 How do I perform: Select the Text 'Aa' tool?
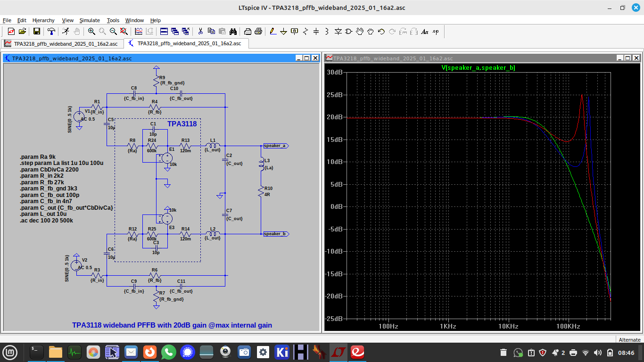(x=425, y=32)
